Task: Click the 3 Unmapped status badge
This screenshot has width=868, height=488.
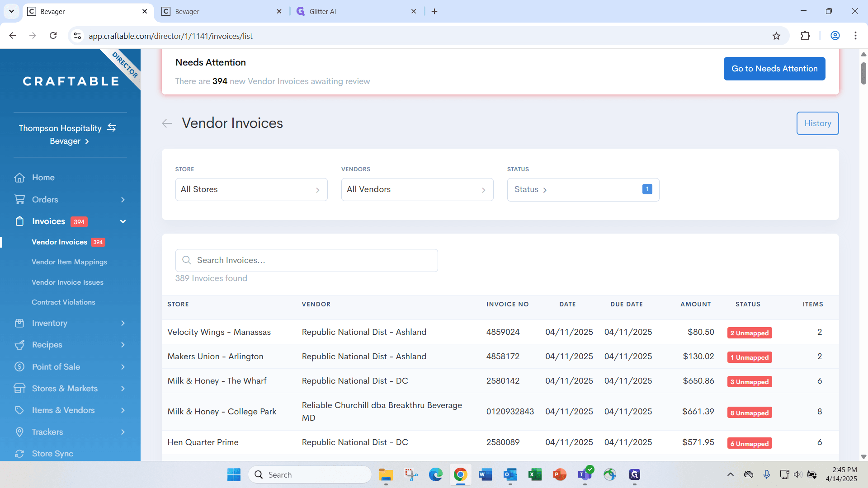Action: point(750,382)
